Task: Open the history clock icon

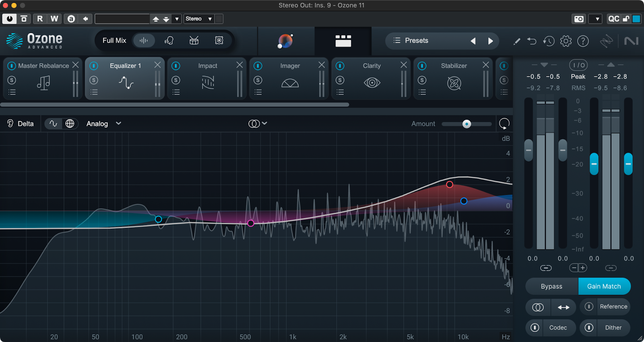Action: coord(549,41)
